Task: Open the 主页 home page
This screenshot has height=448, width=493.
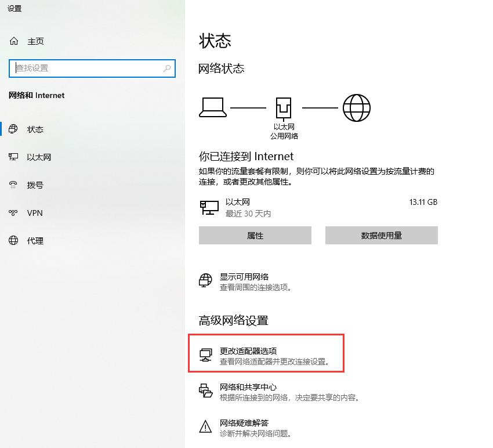Action: click(x=35, y=41)
